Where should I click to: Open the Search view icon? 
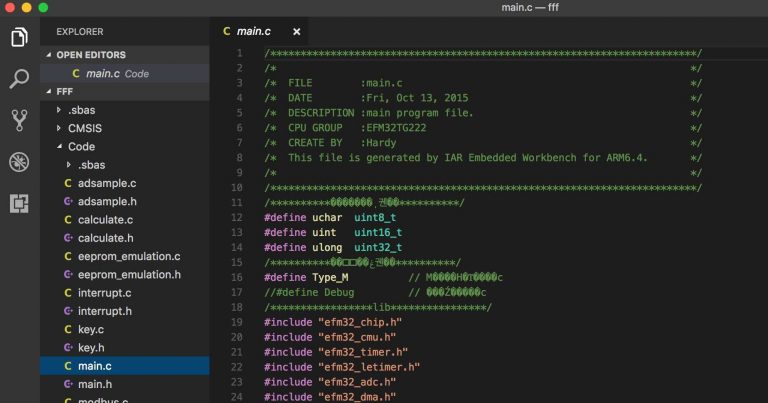pos(19,79)
